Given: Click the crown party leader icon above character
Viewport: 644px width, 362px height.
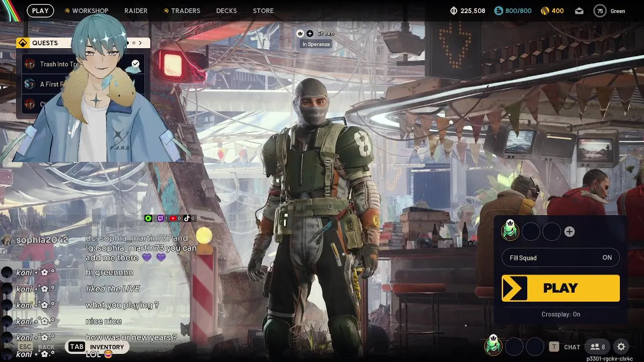Looking at the screenshot, I should click(x=300, y=33).
